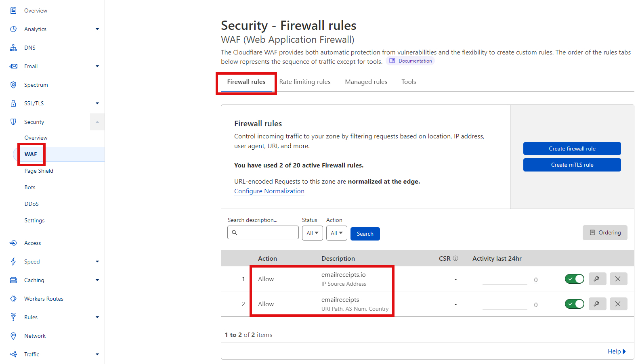Click the search description input field

pyautogui.click(x=263, y=232)
